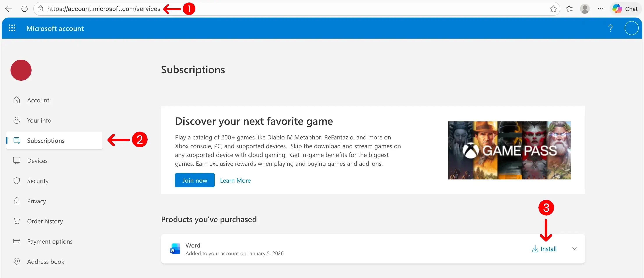Go to Security in the sidebar
644x278 pixels.
point(38,181)
